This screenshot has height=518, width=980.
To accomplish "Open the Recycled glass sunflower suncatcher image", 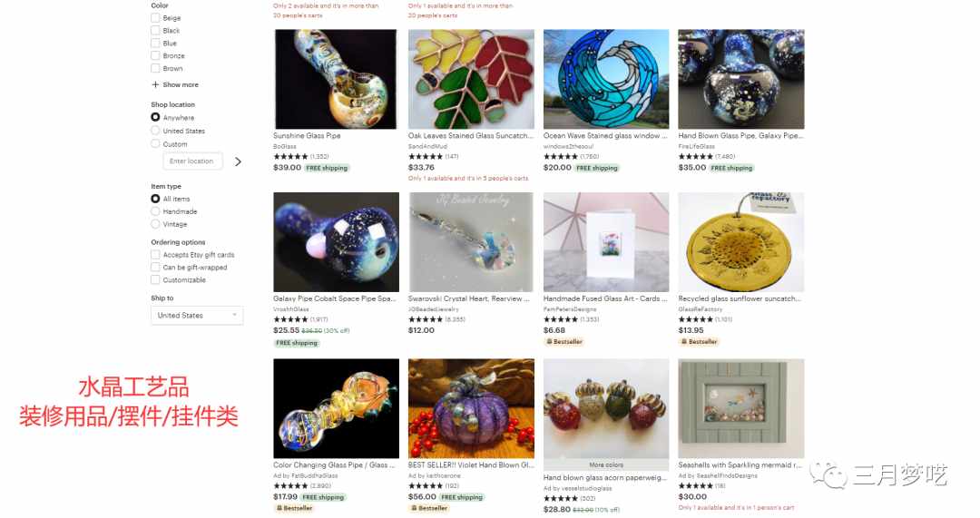I will (740, 242).
